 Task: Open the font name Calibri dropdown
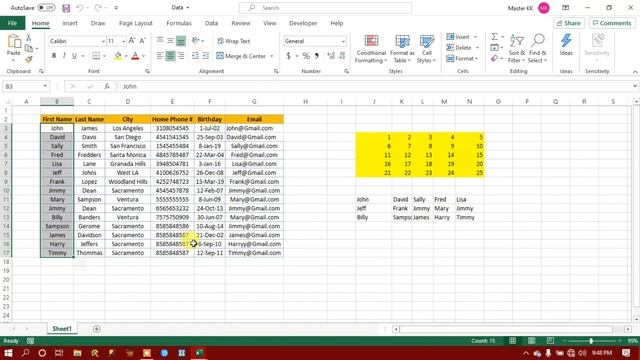(x=103, y=41)
